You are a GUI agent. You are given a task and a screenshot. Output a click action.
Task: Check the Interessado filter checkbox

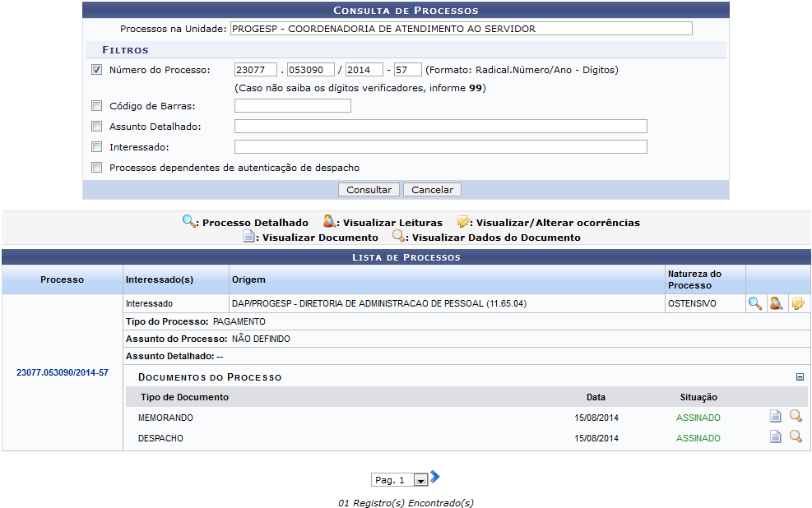97,147
